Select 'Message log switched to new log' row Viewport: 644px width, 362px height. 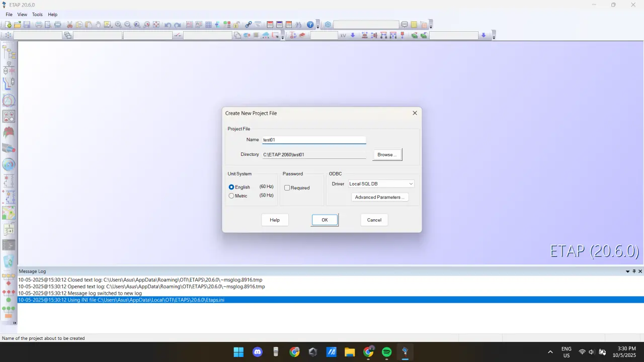(x=331, y=293)
